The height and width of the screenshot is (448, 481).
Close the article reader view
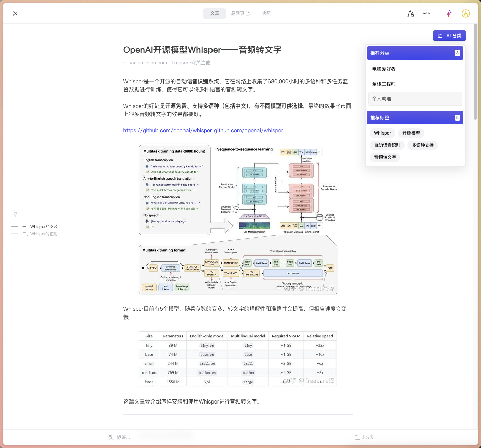pyautogui.click(x=15, y=13)
